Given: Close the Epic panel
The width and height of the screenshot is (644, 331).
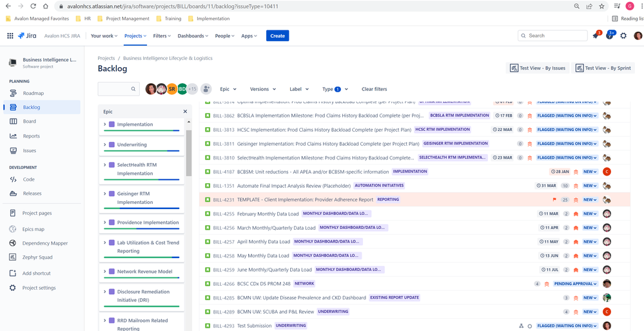Looking at the screenshot, I should (x=185, y=112).
